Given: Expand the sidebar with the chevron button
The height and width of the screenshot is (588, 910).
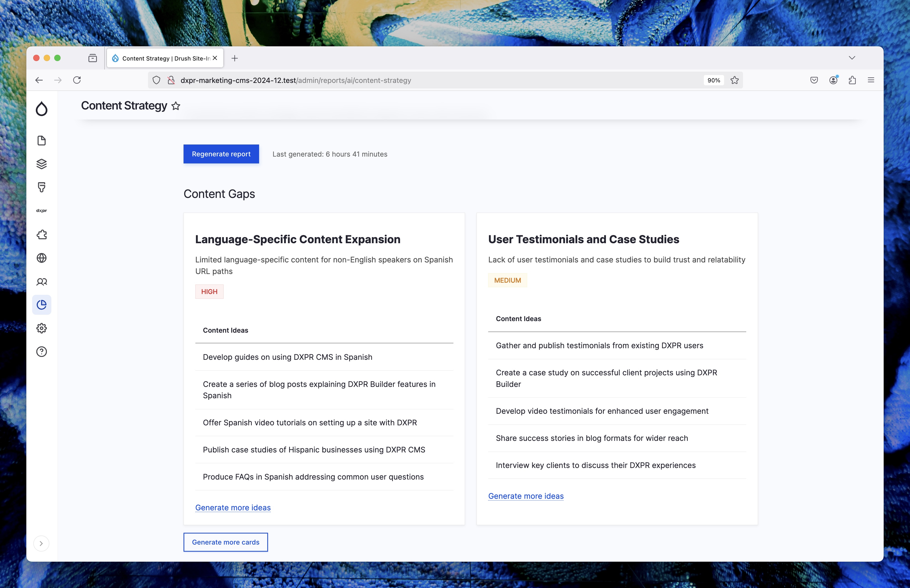Looking at the screenshot, I should (41, 543).
